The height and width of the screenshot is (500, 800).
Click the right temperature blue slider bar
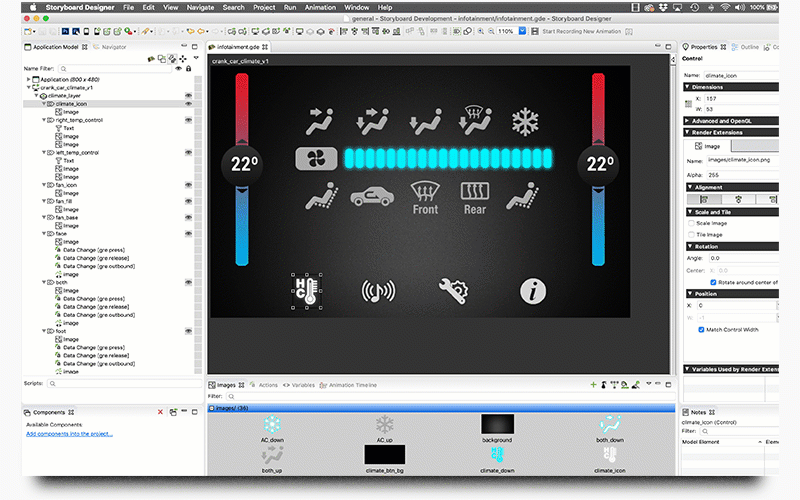[598, 226]
